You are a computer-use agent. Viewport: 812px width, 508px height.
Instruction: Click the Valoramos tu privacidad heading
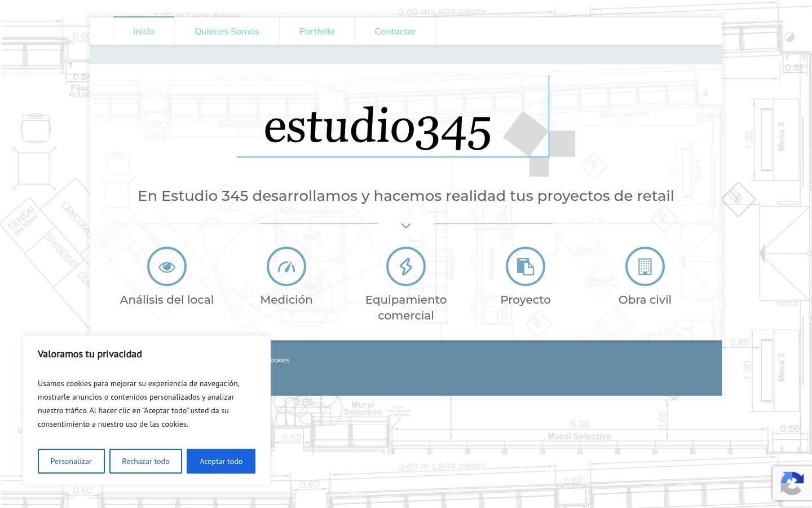90,354
